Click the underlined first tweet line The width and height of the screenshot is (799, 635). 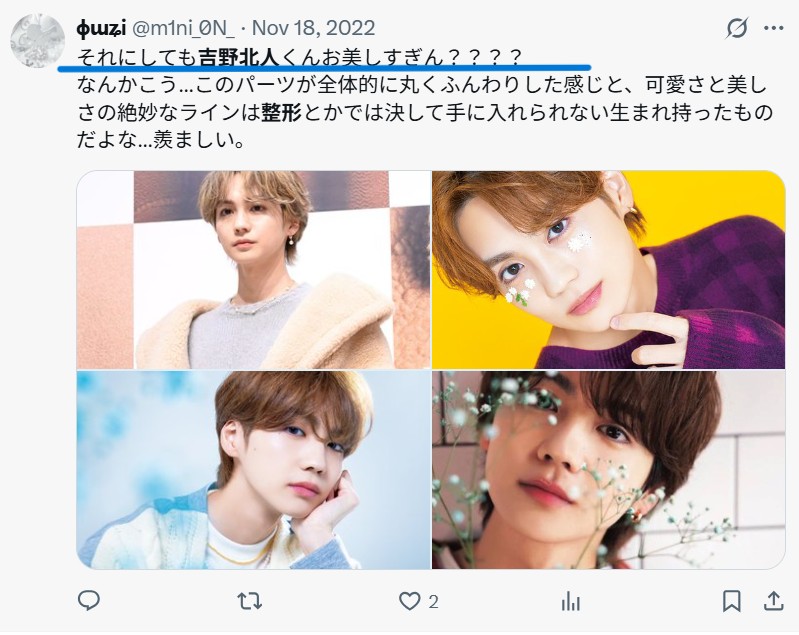300,58
